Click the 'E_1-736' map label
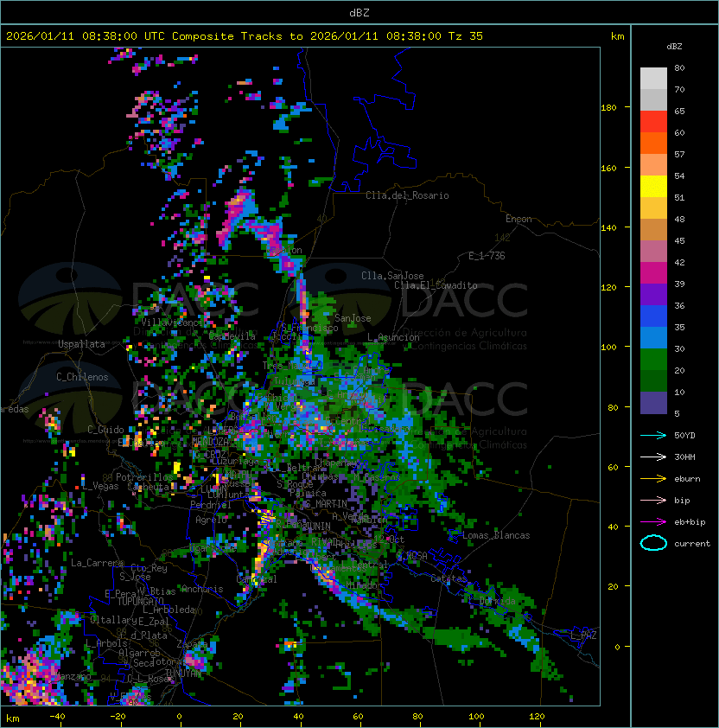This screenshot has width=719, height=728. [x=487, y=256]
